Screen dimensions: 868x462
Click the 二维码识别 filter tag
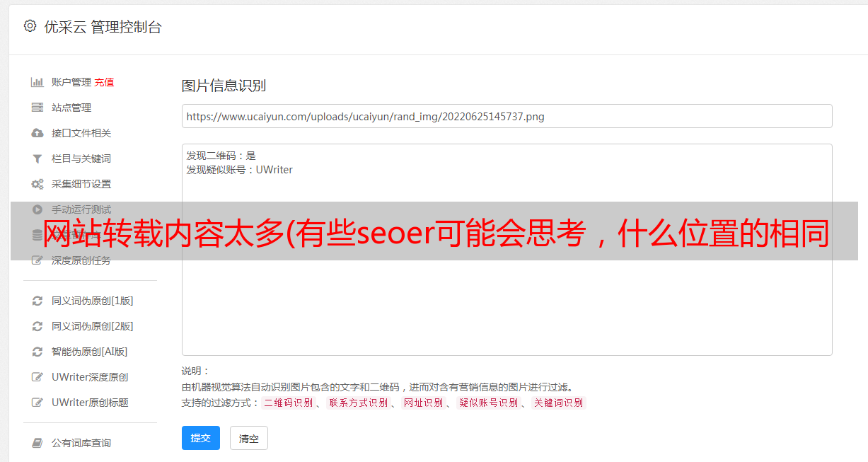pyautogui.click(x=288, y=403)
